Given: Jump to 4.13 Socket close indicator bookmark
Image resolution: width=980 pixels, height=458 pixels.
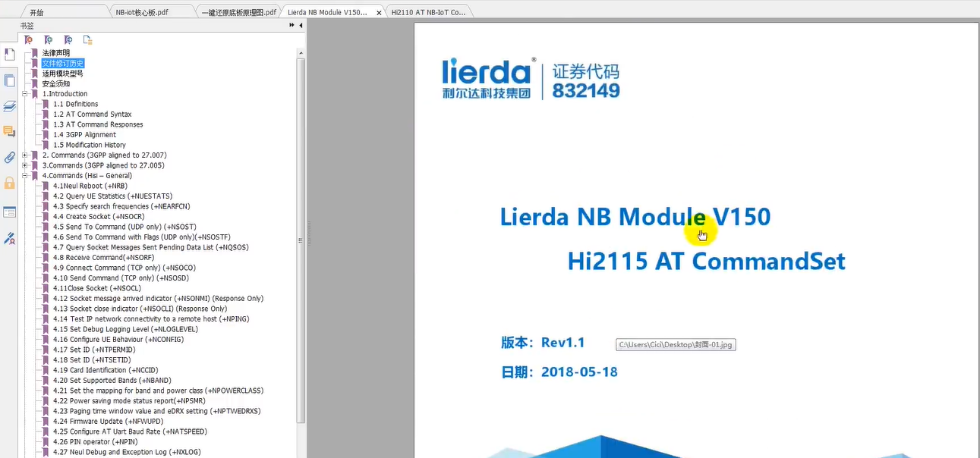Looking at the screenshot, I should click(140, 309).
